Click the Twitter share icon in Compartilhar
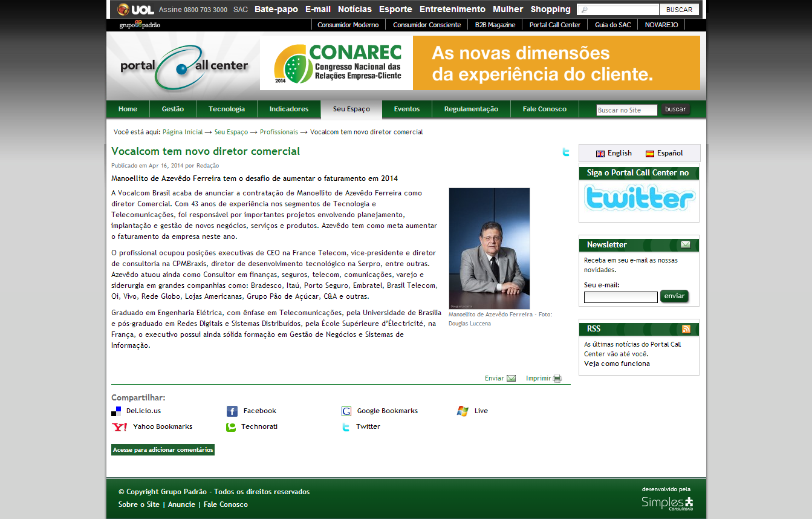 tap(346, 427)
